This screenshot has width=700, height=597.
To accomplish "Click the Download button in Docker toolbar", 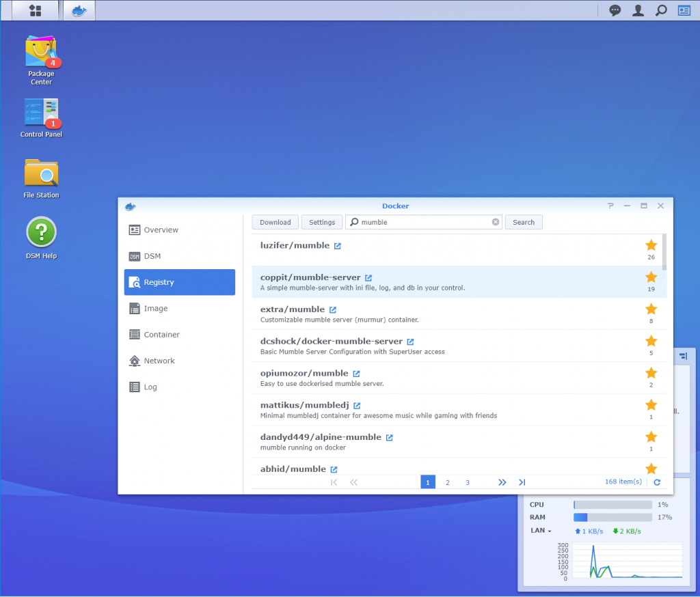I will tap(275, 222).
